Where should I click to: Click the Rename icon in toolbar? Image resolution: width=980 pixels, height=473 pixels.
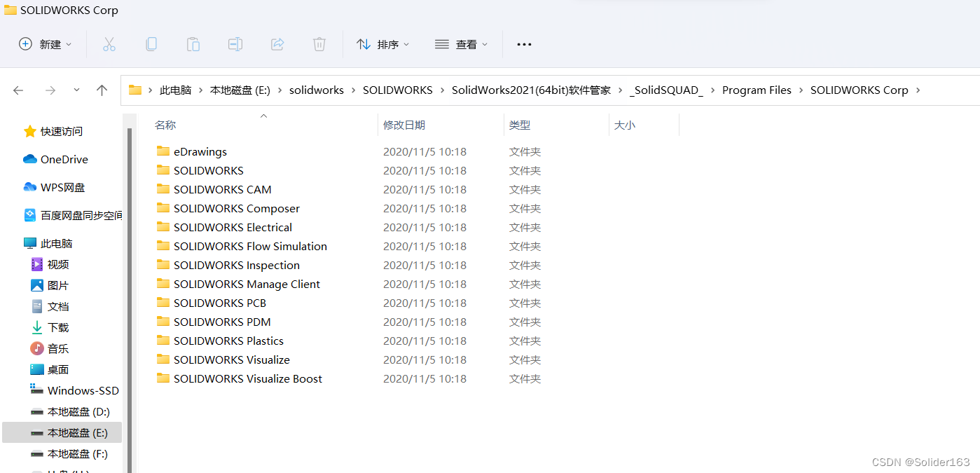(235, 44)
